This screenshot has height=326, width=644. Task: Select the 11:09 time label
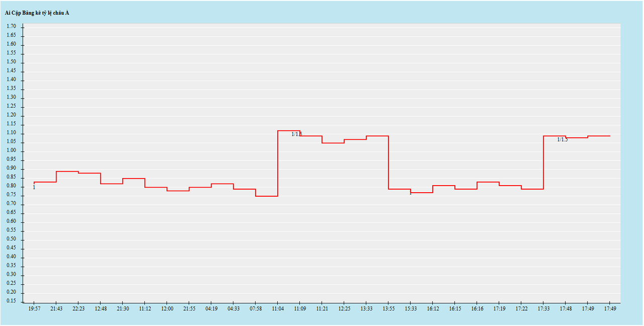300,309
